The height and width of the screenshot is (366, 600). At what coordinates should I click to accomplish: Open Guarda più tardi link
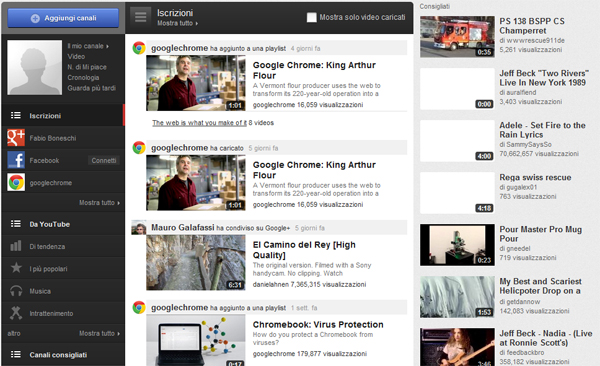tap(91, 88)
